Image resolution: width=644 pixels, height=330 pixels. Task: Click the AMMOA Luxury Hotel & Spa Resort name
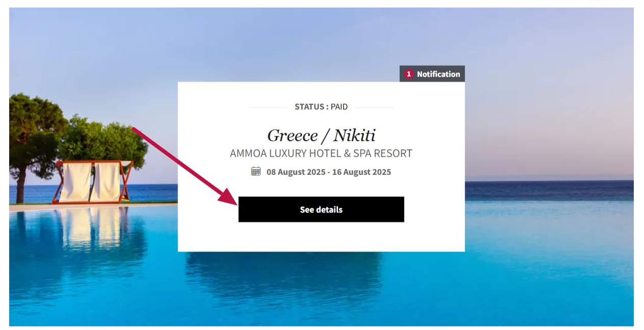321,154
